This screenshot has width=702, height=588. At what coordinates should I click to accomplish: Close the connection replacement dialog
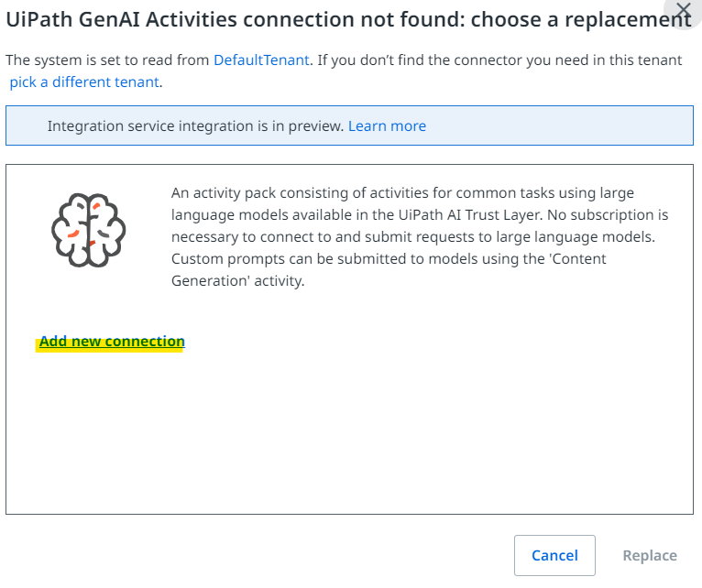point(683,12)
